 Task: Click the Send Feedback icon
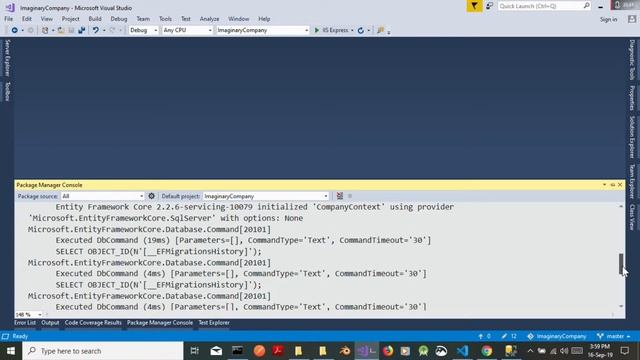click(x=489, y=6)
